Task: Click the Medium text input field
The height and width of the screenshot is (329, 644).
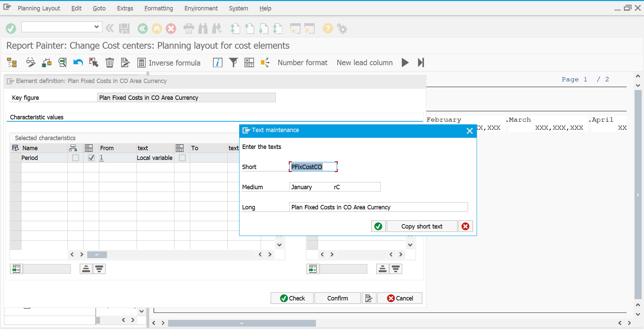Action: point(335,187)
